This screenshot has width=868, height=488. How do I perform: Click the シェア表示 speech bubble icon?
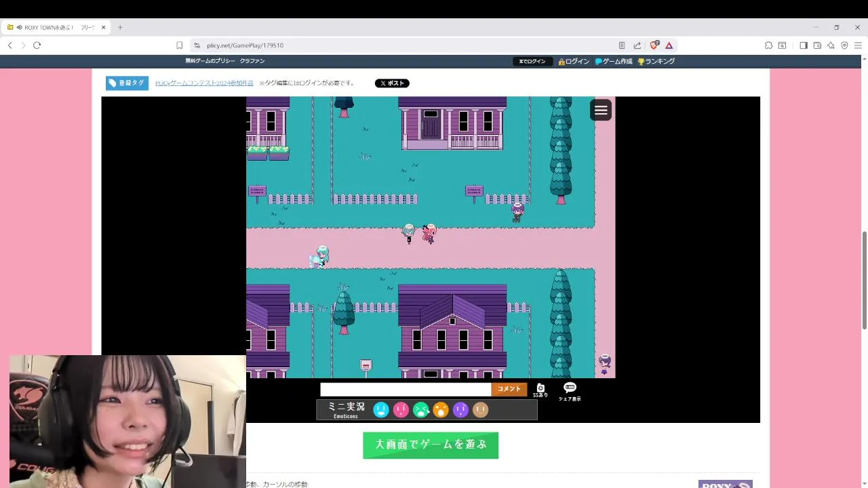570,391
